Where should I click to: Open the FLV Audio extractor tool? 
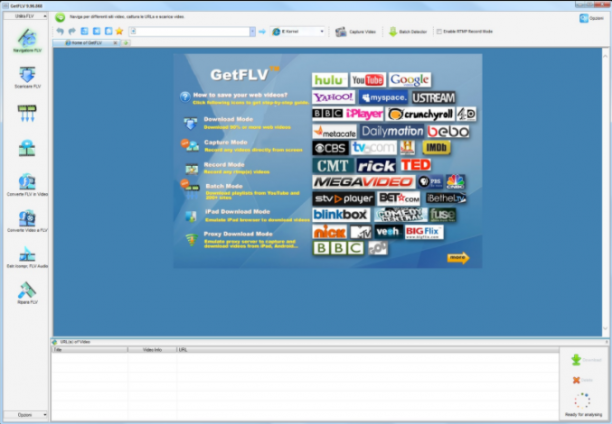pyautogui.click(x=27, y=257)
